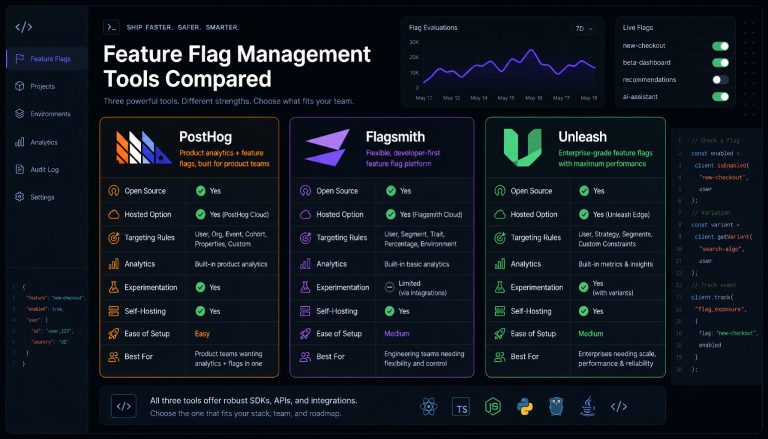Image resolution: width=768 pixels, height=439 pixels.
Task: Click the Java SDK icon
Action: pyautogui.click(x=588, y=406)
